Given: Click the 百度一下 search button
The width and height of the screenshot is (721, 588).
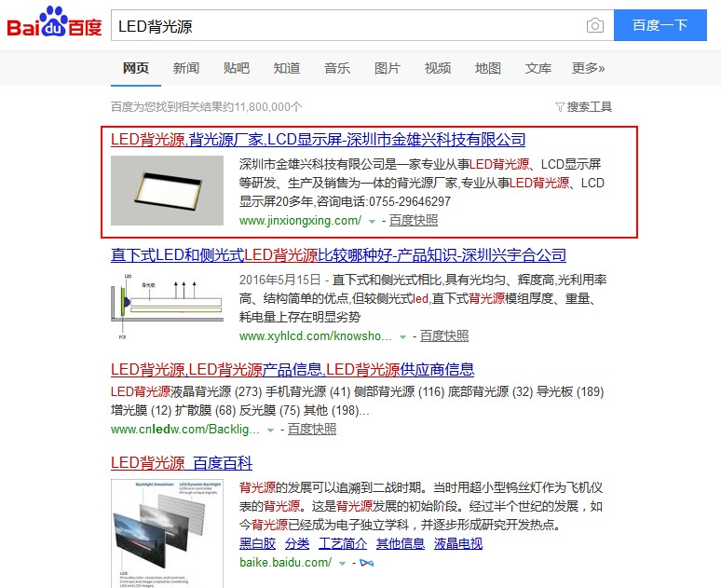Looking at the screenshot, I should 660,25.
